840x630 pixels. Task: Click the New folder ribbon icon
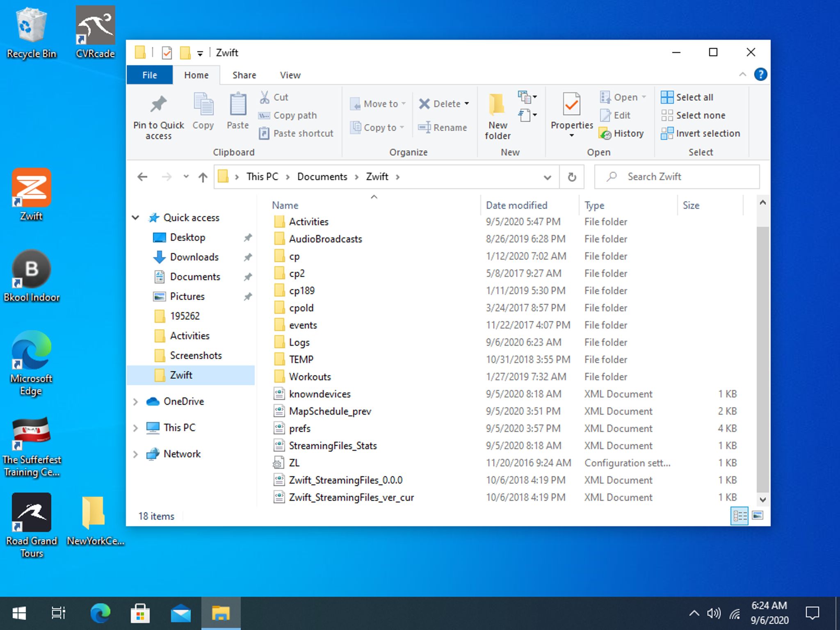point(497,105)
